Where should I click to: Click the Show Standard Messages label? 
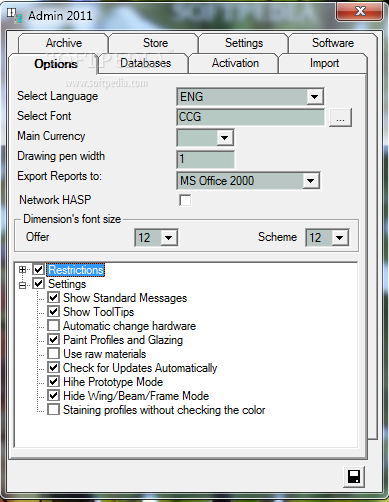(125, 298)
